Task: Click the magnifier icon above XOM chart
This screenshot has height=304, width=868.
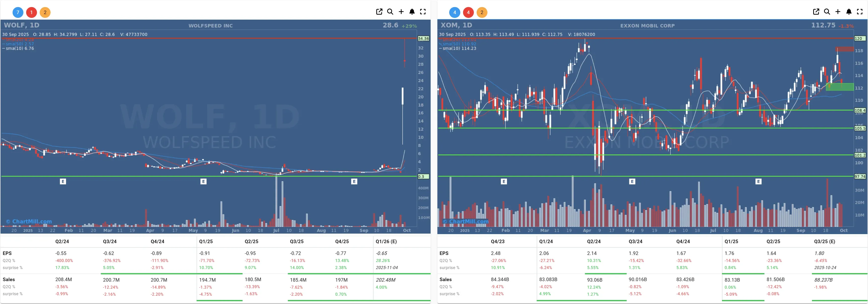Action: (x=827, y=12)
